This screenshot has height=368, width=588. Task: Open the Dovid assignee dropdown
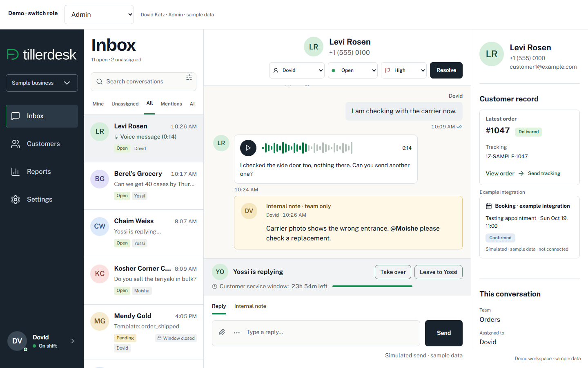pos(297,70)
